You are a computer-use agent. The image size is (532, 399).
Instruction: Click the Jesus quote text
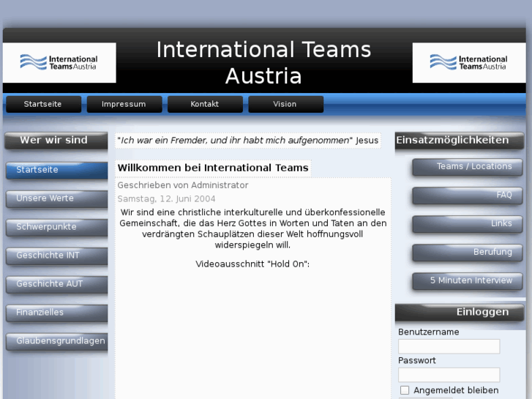pyautogui.click(x=247, y=141)
